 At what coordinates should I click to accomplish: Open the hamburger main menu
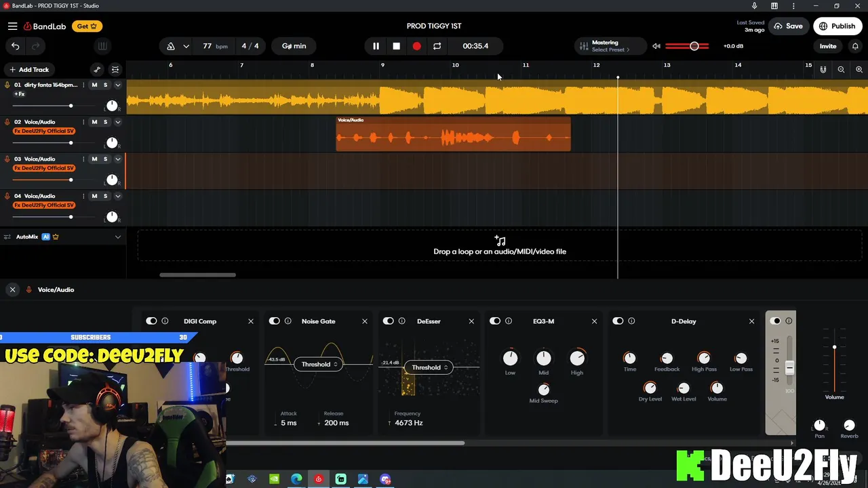point(12,26)
